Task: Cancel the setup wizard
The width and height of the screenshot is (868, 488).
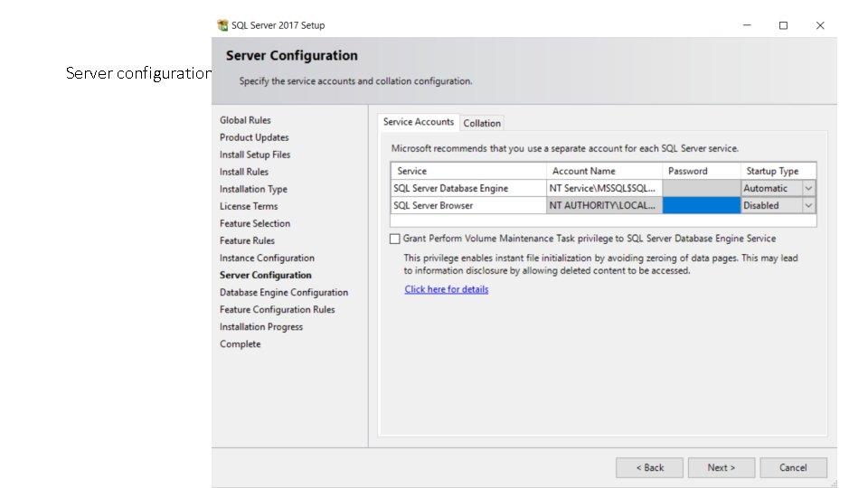Action: pos(793,467)
